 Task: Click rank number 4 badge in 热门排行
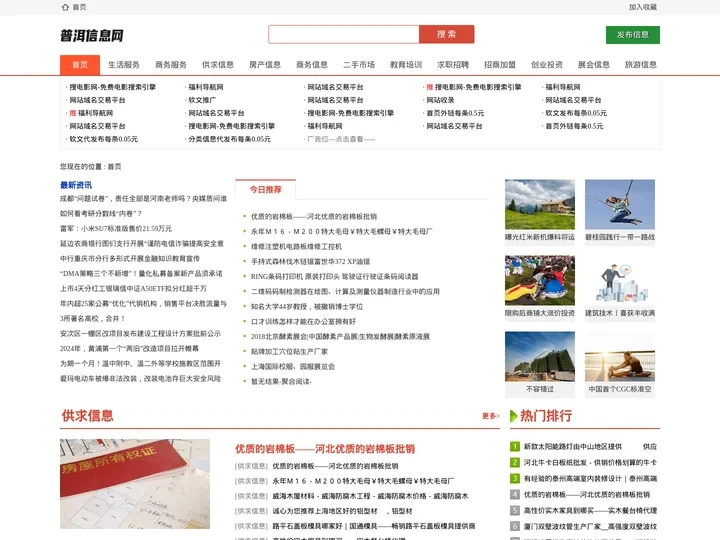[515, 495]
